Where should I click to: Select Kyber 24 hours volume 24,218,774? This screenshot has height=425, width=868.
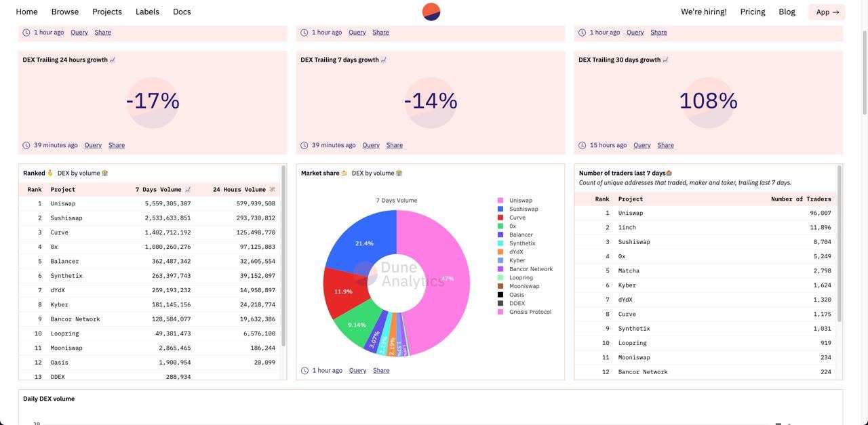258,305
